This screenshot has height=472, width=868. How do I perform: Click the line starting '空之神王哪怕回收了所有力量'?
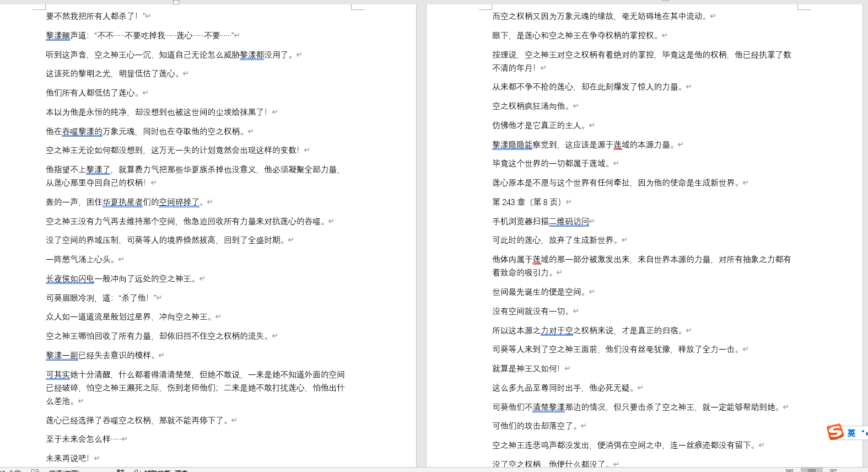[x=158, y=336]
